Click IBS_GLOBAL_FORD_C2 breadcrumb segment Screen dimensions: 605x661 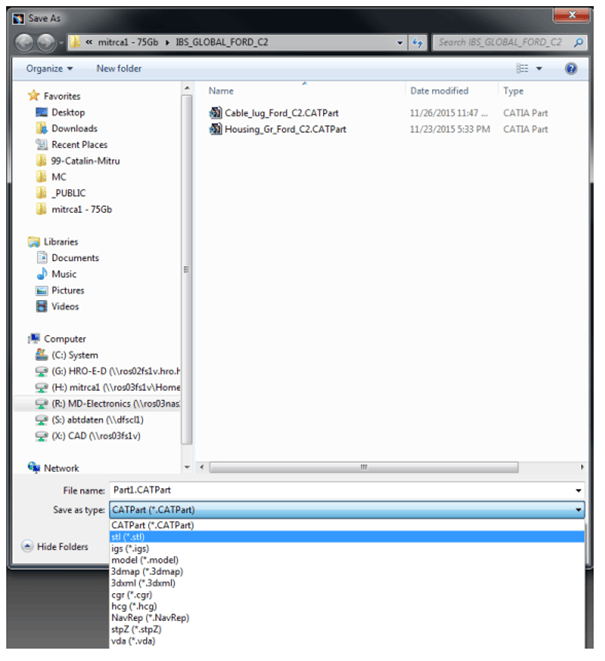click(x=222, y=42)
